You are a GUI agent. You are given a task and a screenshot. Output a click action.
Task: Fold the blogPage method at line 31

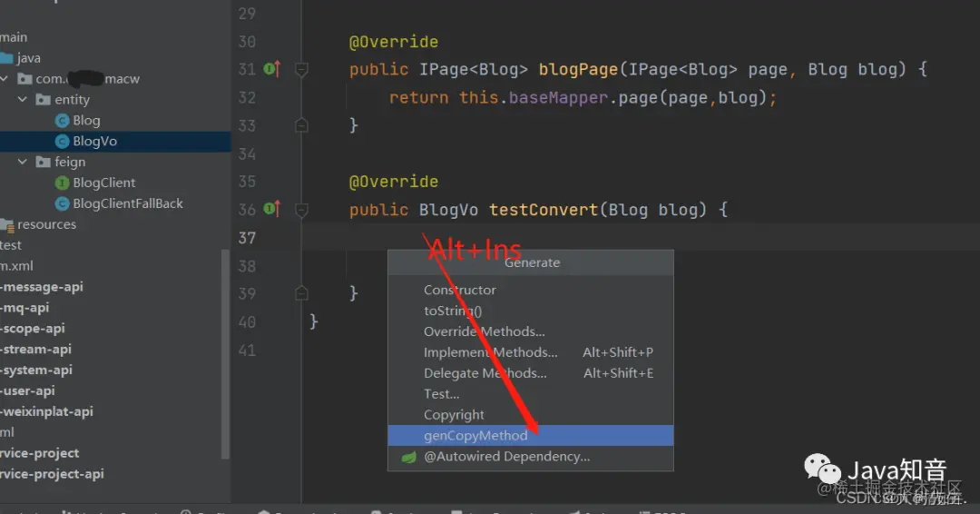pos(301,69)
